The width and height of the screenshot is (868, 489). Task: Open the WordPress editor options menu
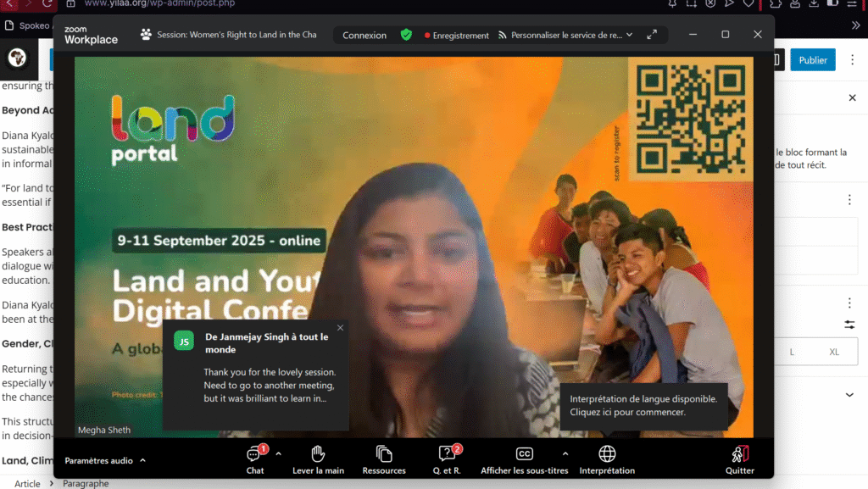[853, 59]
